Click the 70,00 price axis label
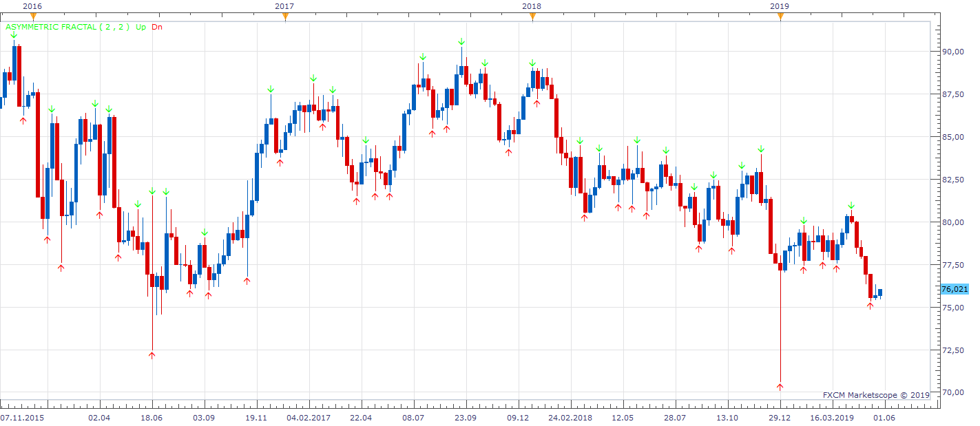 [954, 393]
